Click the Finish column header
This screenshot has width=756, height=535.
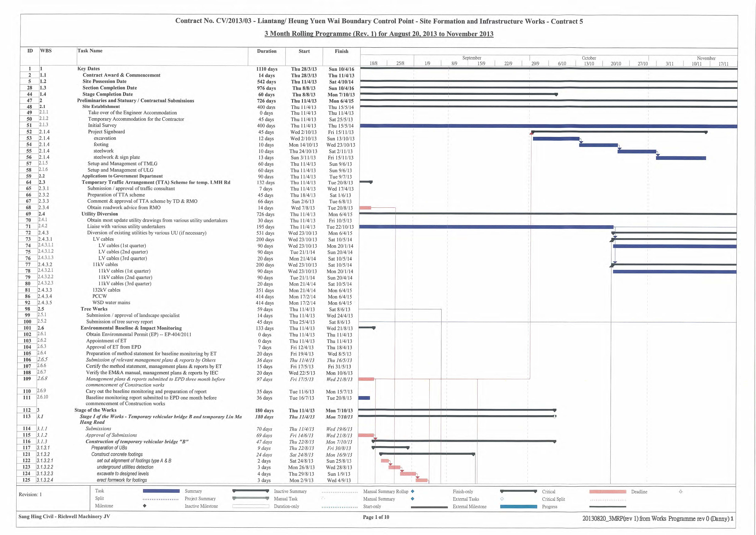click(341, 51)
